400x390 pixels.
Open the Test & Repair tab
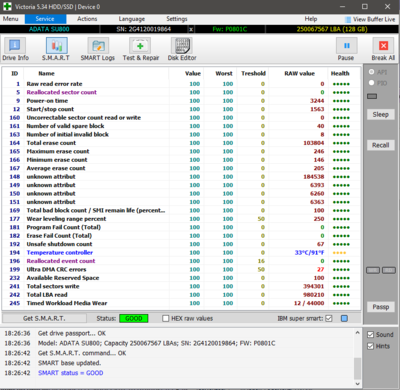141,49
